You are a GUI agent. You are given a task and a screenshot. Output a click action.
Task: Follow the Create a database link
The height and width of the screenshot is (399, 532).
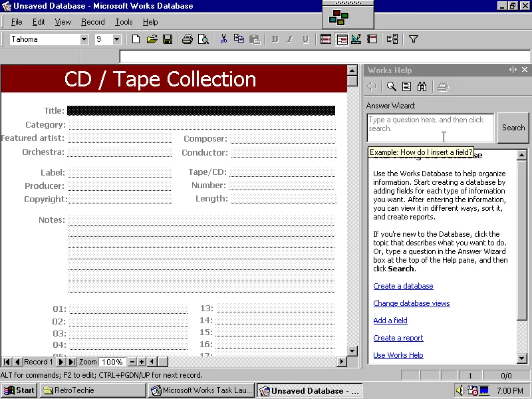403,286
